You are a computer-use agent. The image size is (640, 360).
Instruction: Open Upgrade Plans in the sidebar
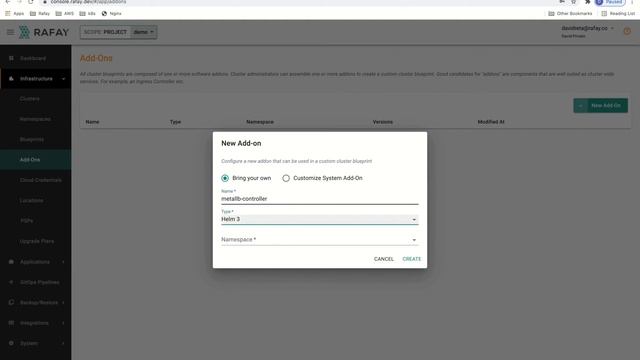click(37, 241)
